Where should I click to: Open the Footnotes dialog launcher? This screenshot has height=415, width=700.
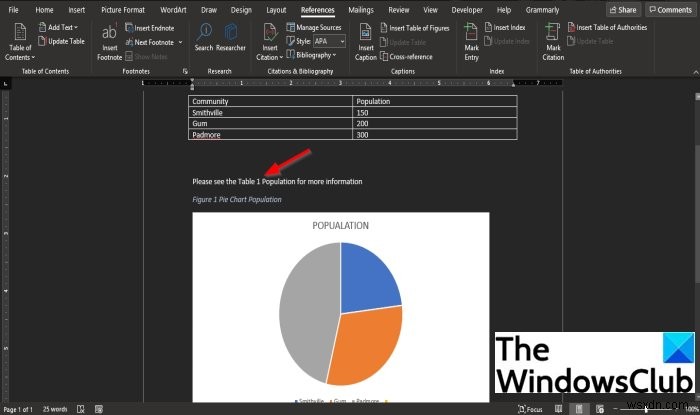185,71
